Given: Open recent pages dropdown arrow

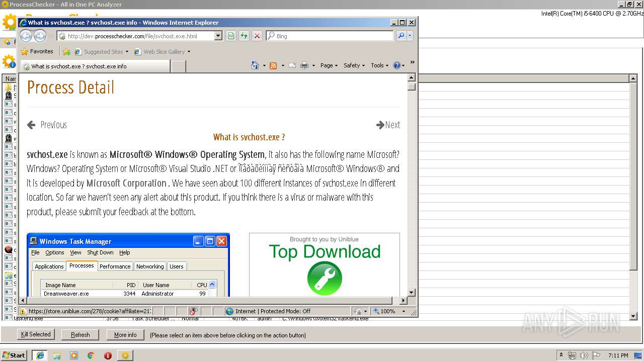Looking at the screenshot, I should point(50,36).
